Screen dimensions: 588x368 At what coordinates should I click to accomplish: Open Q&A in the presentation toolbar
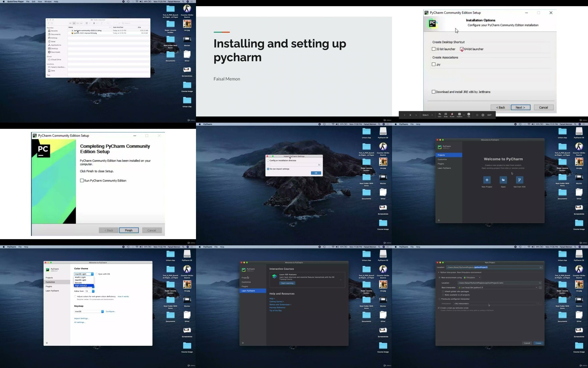[439, 115]
